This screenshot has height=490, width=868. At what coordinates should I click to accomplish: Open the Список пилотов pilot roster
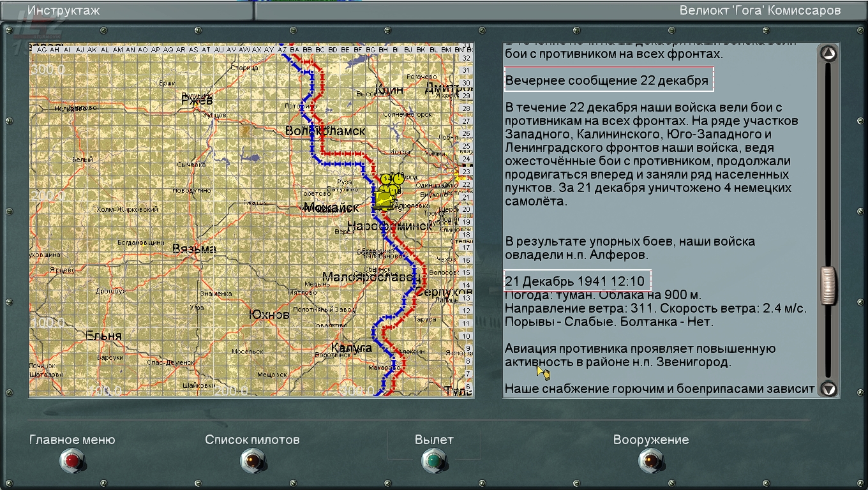(x=253, y=460)
